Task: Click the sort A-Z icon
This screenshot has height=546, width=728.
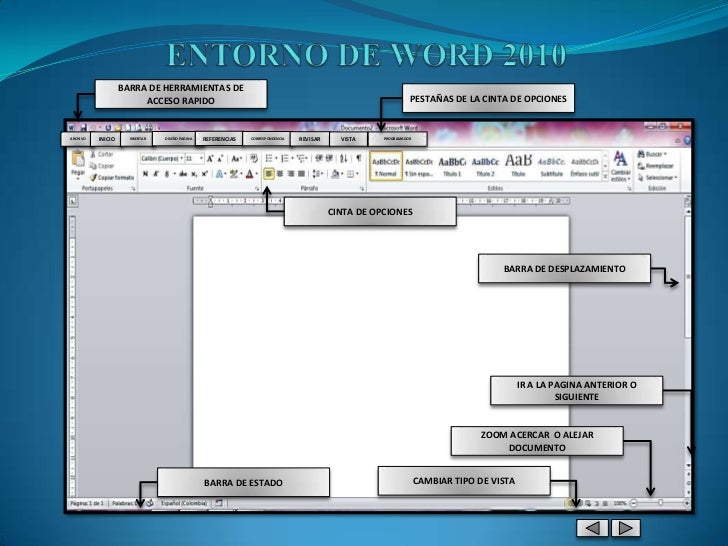Action: (344, 159)
